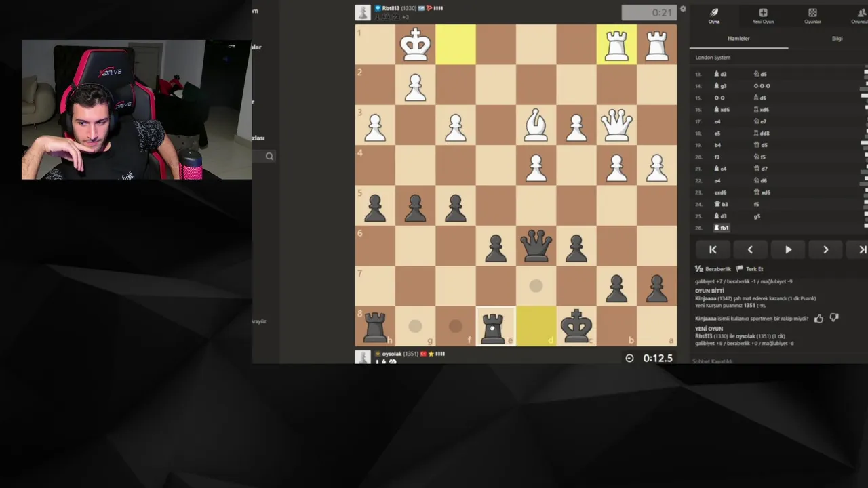Click the white bishop on d3

pos(536,125)
